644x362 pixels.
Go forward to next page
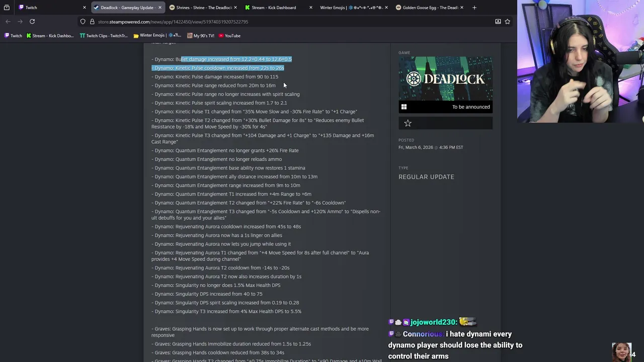pos(20,22)
